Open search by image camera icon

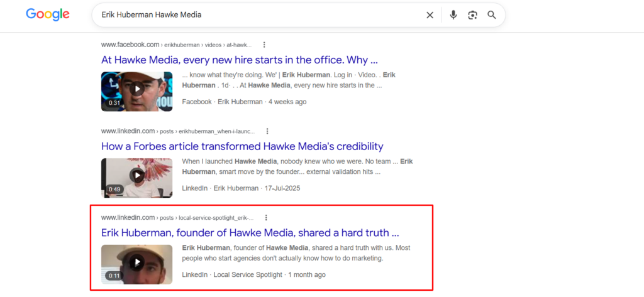click(x=472, y=15)
